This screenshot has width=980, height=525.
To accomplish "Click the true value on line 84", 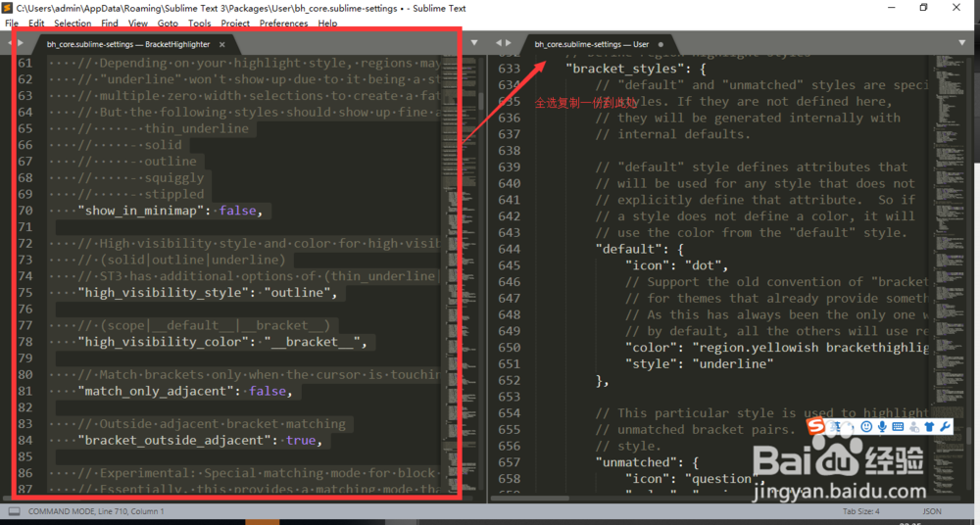I will pyautogui.click(x=301, y=440).
